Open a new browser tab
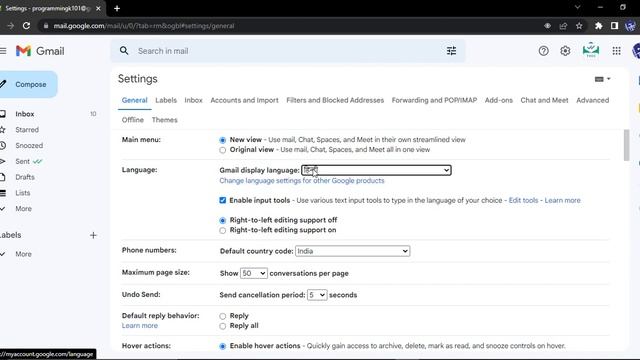 117,8
